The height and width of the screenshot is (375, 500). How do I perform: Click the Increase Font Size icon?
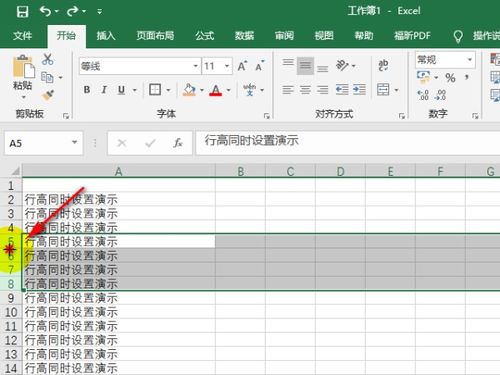coord(242,66)
